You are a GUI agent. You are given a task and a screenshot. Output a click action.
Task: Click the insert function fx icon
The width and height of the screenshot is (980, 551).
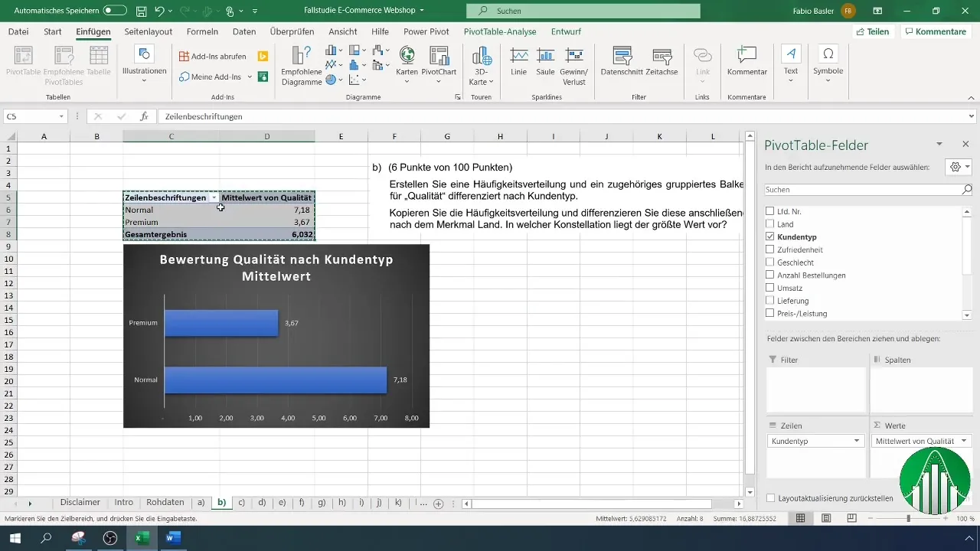pos(144,116)
